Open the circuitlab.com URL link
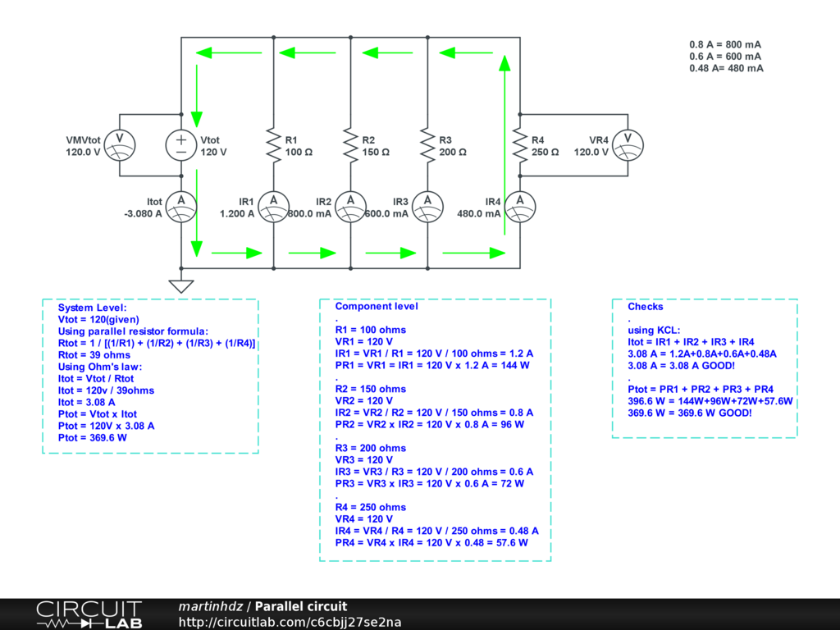Image resolution: width=840 pixels, height=630 pixels. (290, 623)
